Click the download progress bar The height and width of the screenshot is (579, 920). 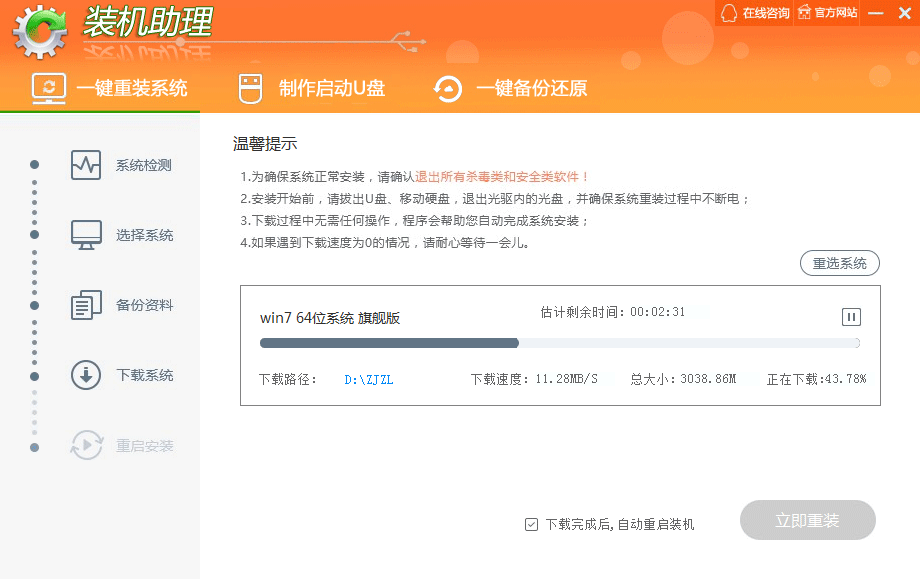pos(560,343)
